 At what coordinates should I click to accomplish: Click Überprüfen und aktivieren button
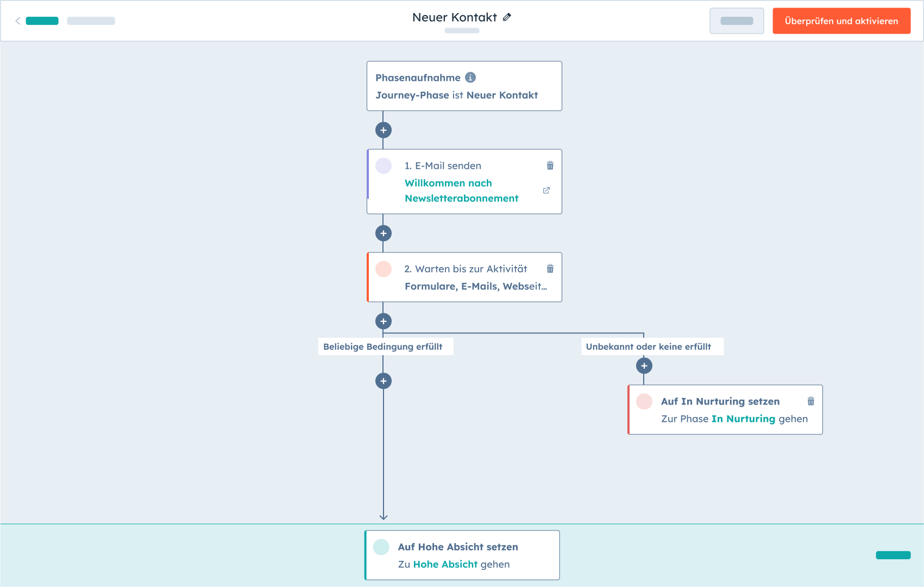click(841, 21)
